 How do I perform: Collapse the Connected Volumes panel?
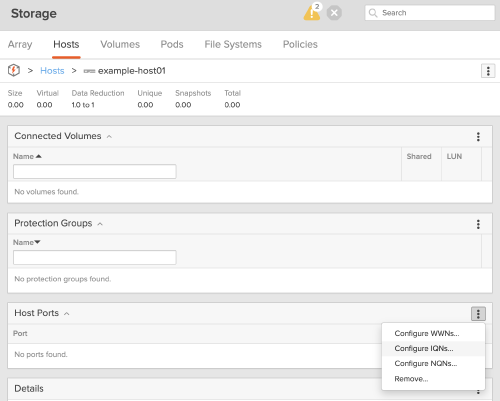pyautogui.click(x=109, y=137)
